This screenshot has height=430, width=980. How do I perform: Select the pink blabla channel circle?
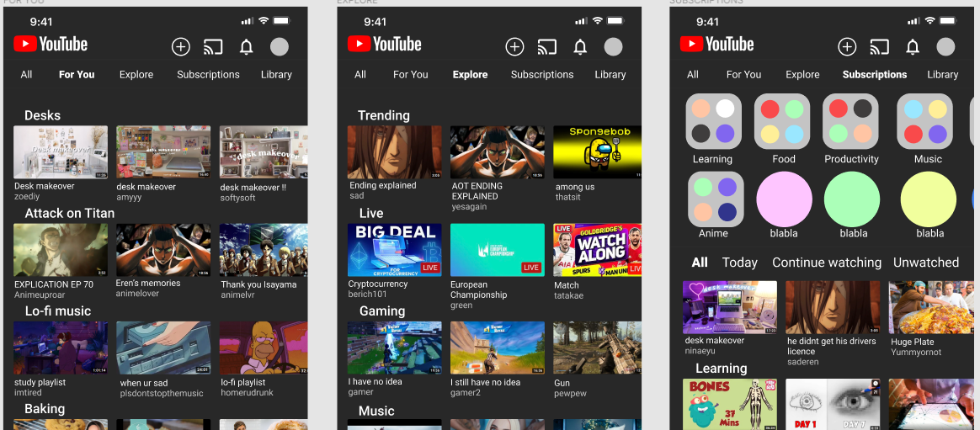pyautogui.click(x=785, y=199)
